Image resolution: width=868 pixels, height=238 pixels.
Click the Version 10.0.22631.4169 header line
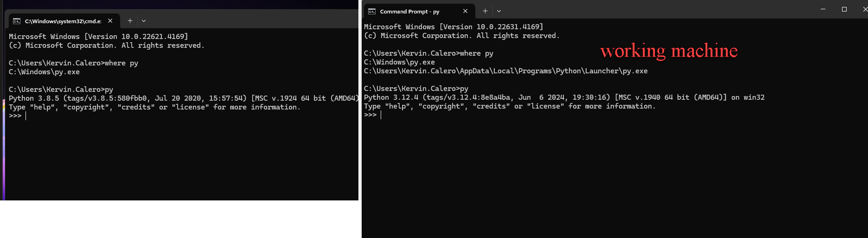[453, 27]
